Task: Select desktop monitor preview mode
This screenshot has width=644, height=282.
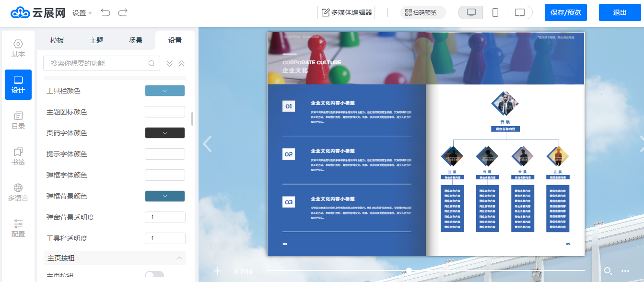Action: (471, 12)
